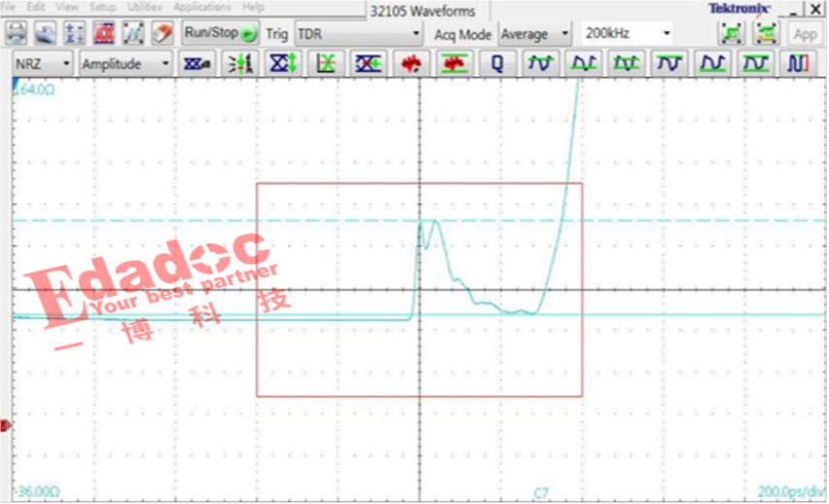The width and height of the screenshot is (829, 504).
Task: Open the NRZ signal type dropdown
Action: point(41,64)
